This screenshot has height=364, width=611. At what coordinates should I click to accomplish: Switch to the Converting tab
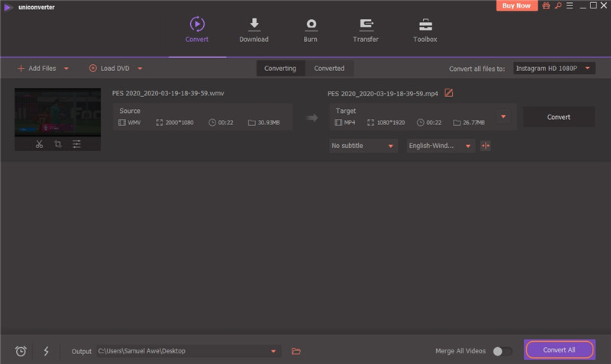tap(280, 69)
